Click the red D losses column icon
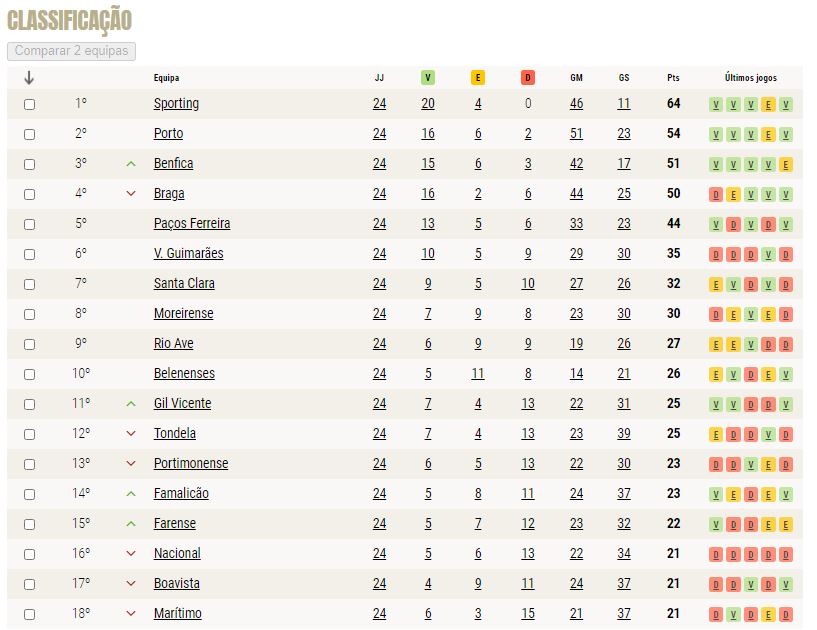This screenshot has width=817, height=630. click(528, 78)
